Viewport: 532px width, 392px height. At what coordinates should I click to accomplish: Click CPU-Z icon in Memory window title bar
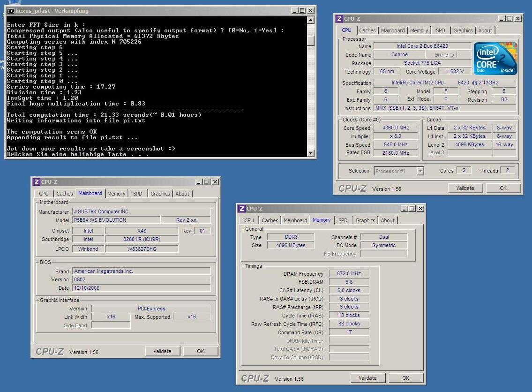coord(241,208)
